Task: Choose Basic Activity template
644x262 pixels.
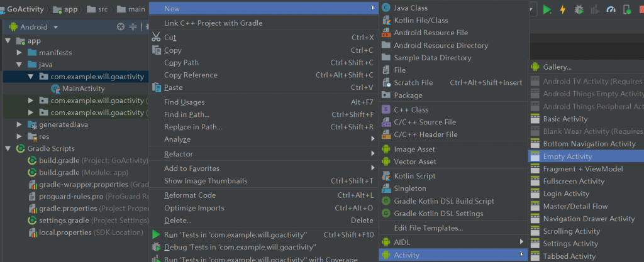Action: tap(586, 119)
